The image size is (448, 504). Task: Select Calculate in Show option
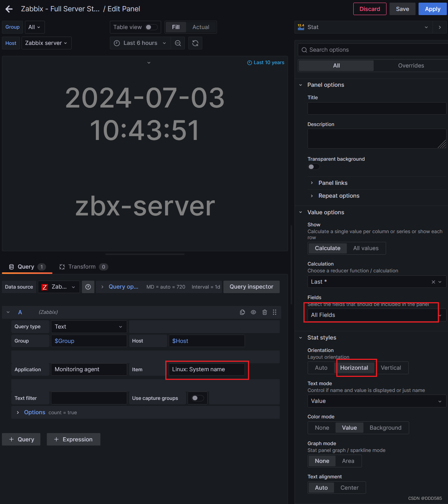[x=328, y=248]
